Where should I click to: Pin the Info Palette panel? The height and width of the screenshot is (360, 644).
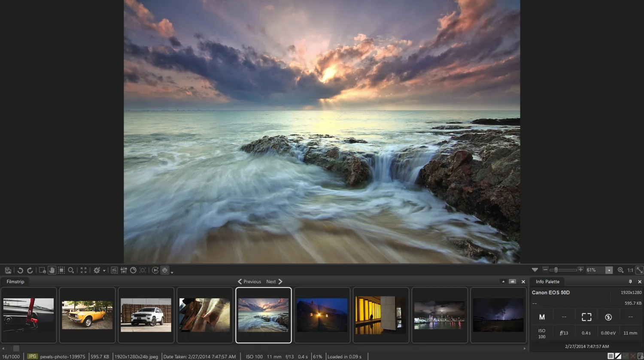click(x=630, y=282)
